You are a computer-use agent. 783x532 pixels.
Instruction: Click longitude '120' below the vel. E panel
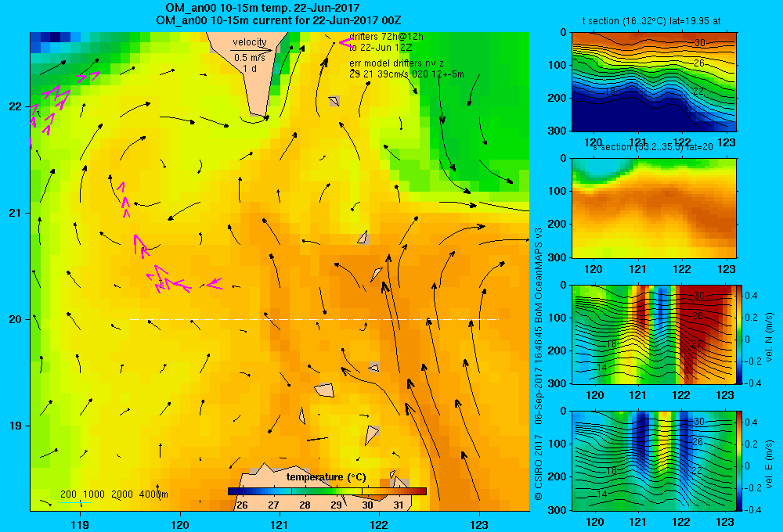tap(594, 522)
